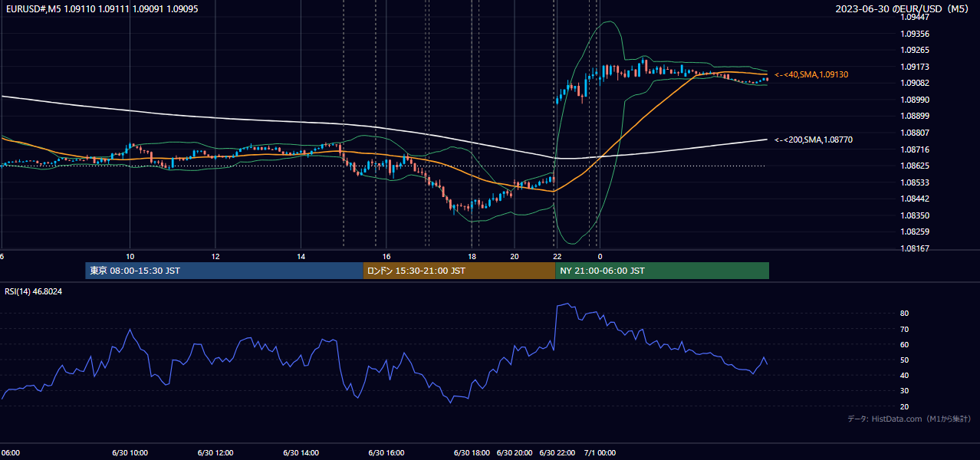Click hour label 10 under the price chart

[x=130, y=256]
